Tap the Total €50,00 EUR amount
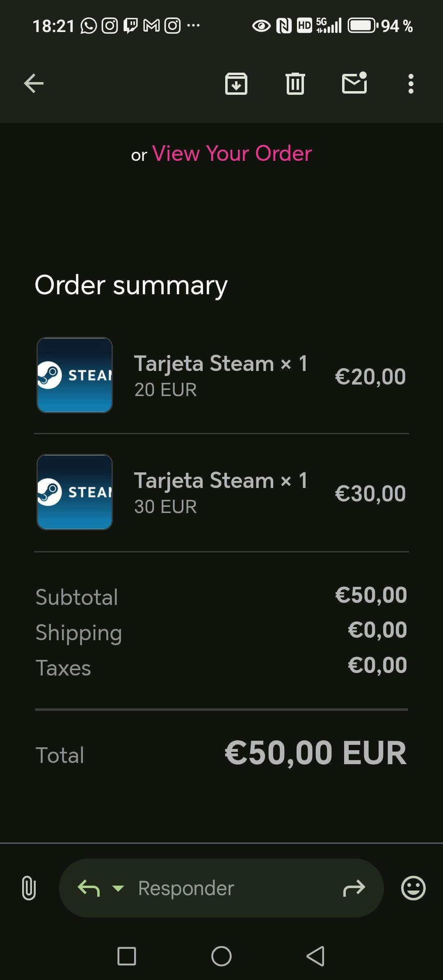 [x=315, y=753]
